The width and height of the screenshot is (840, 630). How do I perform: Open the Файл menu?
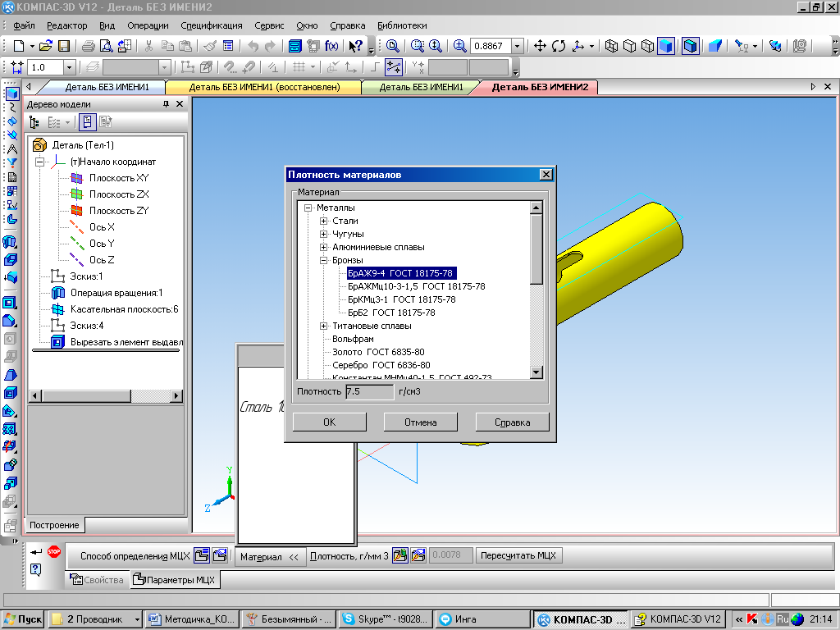(x=24, y=25)
